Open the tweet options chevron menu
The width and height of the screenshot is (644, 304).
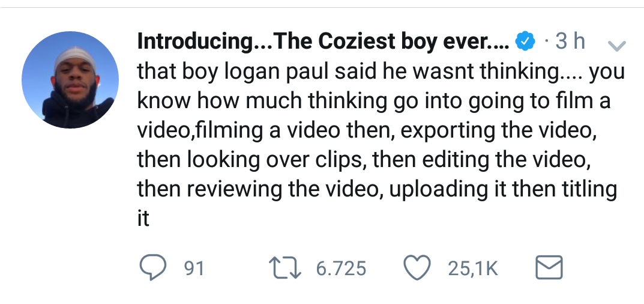pyautogui.click(x=616, y=46)
